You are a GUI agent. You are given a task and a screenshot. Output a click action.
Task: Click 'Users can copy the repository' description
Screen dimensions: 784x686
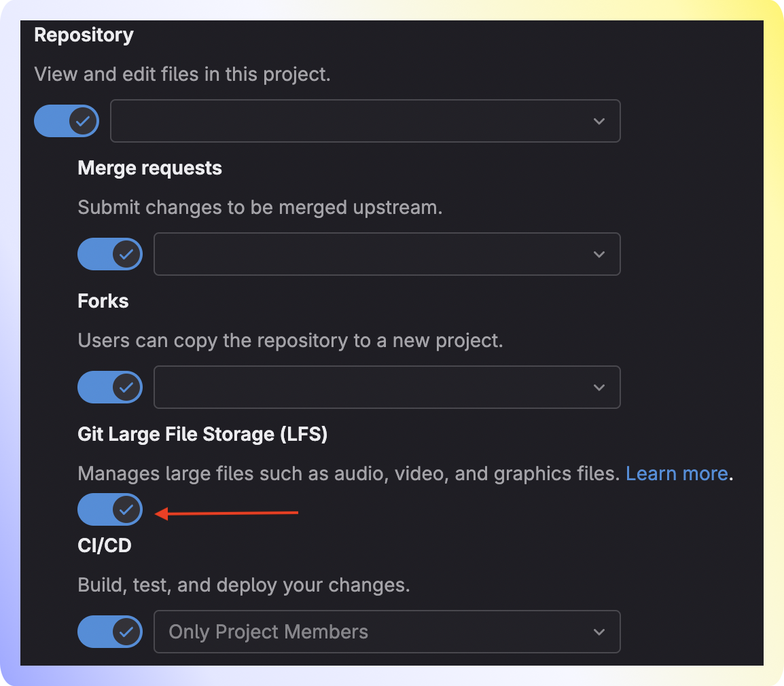[x=291, y=340]
